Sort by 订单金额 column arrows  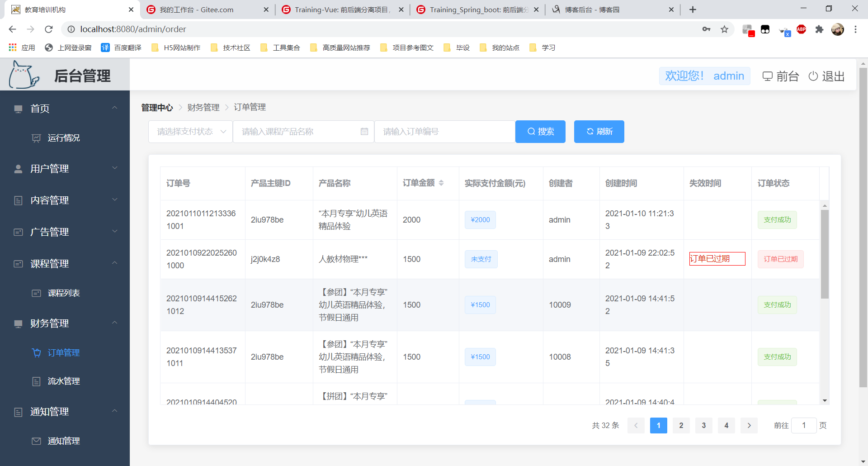pos(441,183)
